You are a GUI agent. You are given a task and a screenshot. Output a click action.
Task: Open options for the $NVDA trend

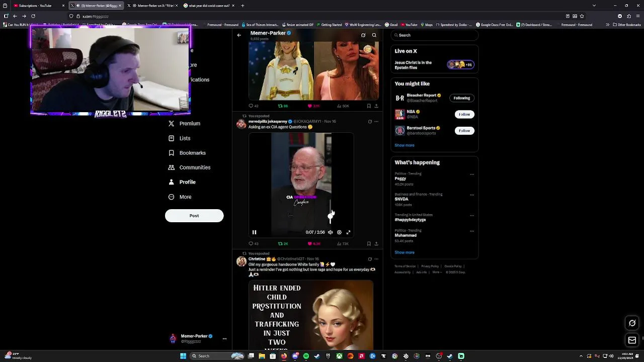(x=472, y=195)
